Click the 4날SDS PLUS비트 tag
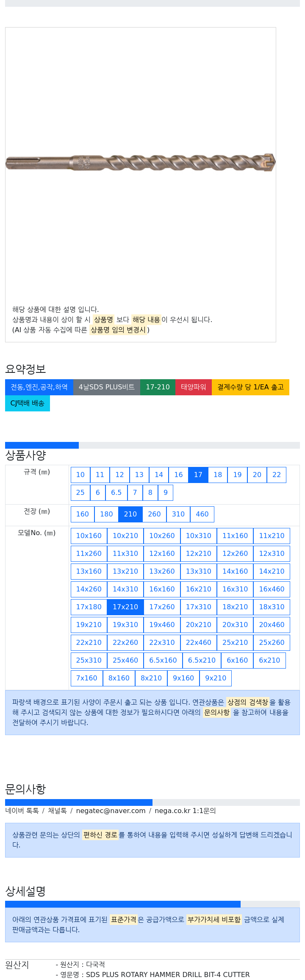 pyautogui.click(x=107, y=387)
